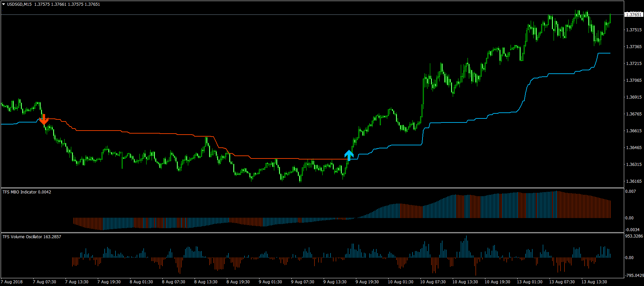Click the -795.0429 volume scale value
Screen dimensions: 644x286
[x=634, y=276]
